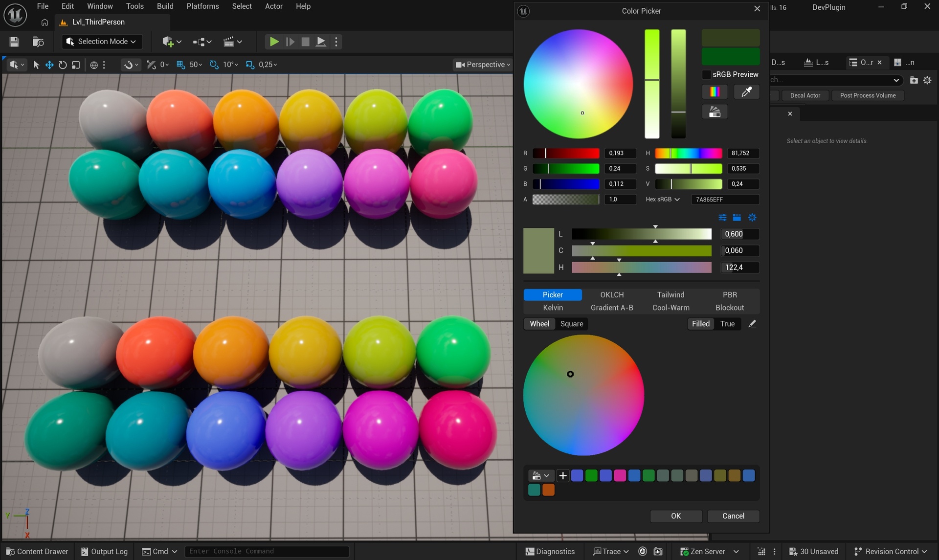Switch to the OKLCH tab
This screenshot has height=560, width=939.
click(612, 295)
